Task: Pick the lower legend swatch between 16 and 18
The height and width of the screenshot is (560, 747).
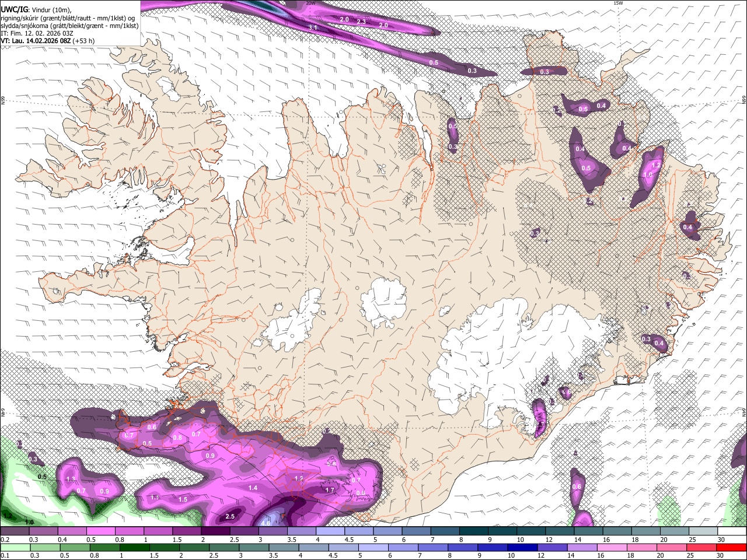Action: (612, 548)
